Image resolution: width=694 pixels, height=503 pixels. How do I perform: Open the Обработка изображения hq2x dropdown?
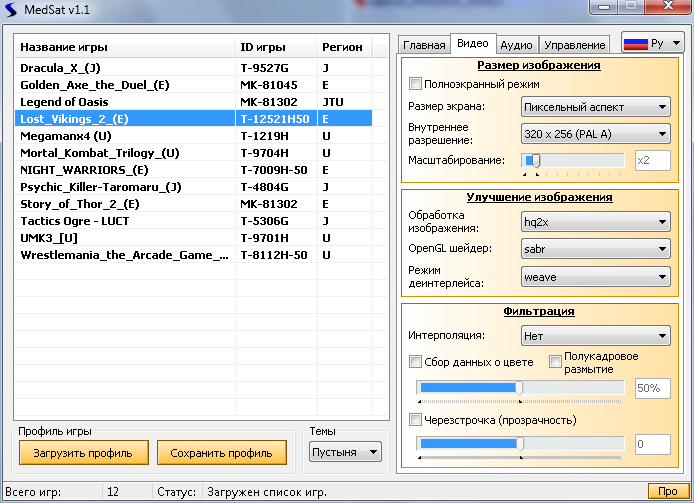[595, 222]
